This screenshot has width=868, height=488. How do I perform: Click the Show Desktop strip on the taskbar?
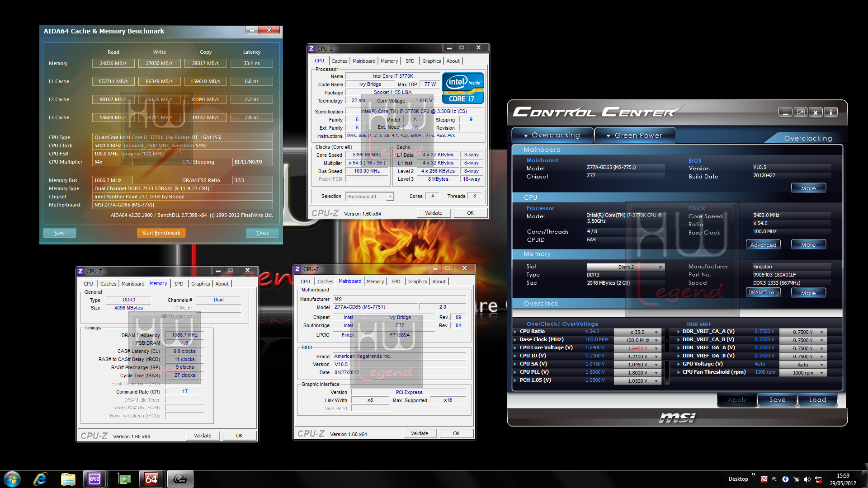[x=865, y=479]
